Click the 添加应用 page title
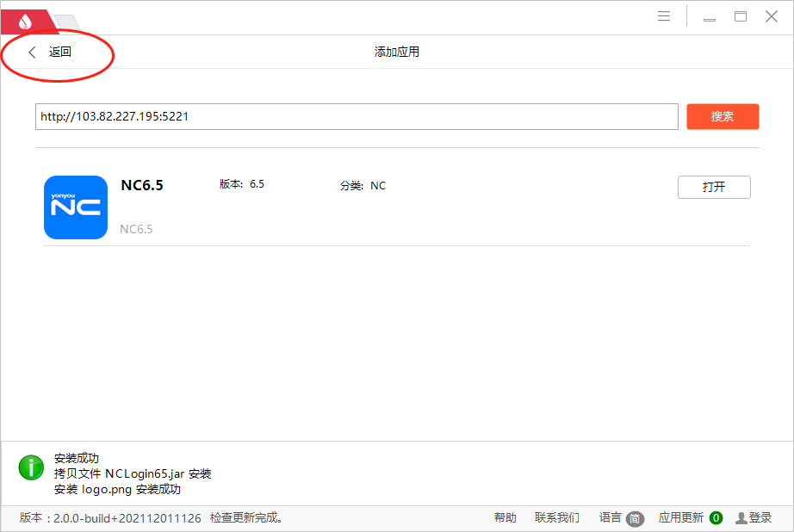Image resolution: width=794 pixels, height=532 pixels. (396, 53)
